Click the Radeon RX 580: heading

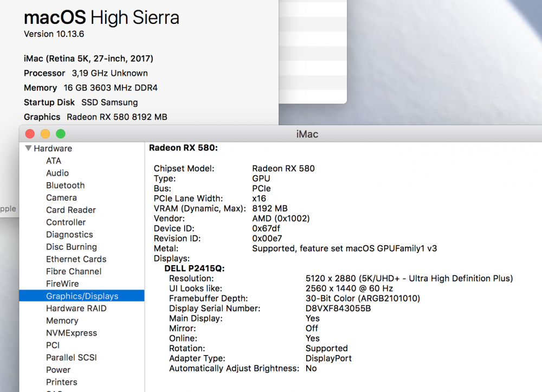point(184,148)
